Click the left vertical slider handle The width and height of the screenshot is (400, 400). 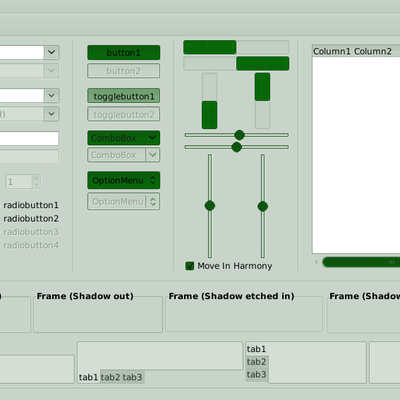coord(210,206)
